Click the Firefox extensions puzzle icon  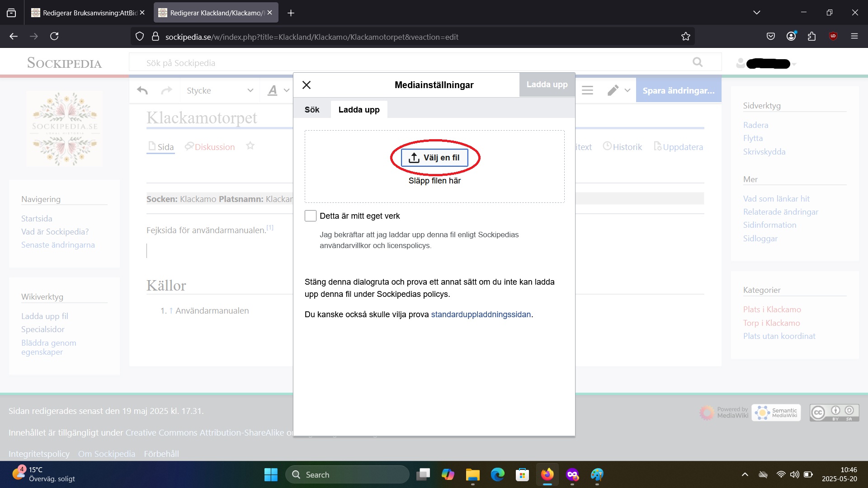coord(812,36)
